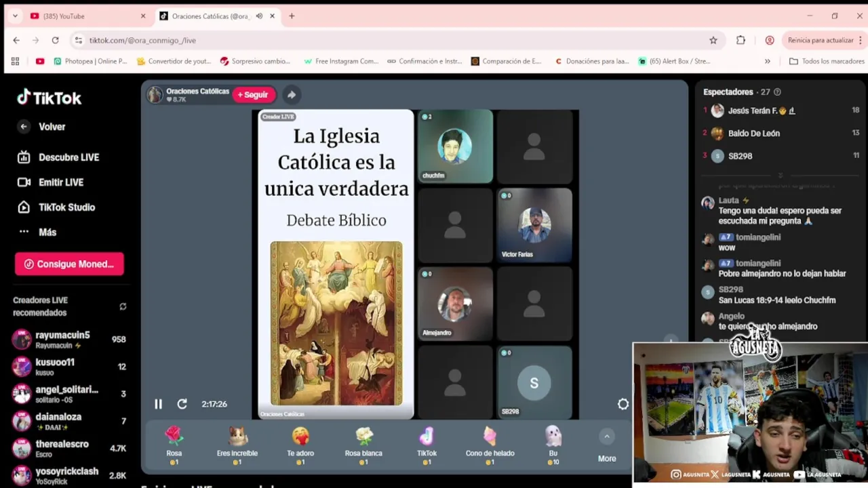Select chuchfm guest video tile

point(455,147)
